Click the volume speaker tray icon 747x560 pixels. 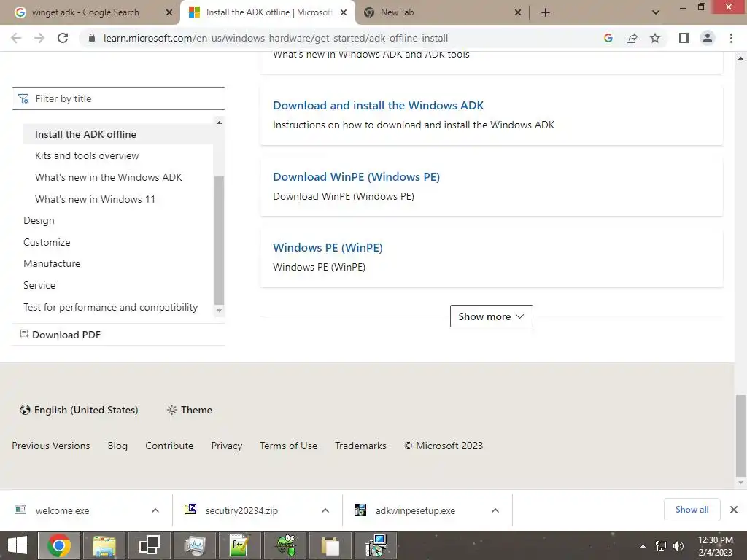click(x=678, y=546)
